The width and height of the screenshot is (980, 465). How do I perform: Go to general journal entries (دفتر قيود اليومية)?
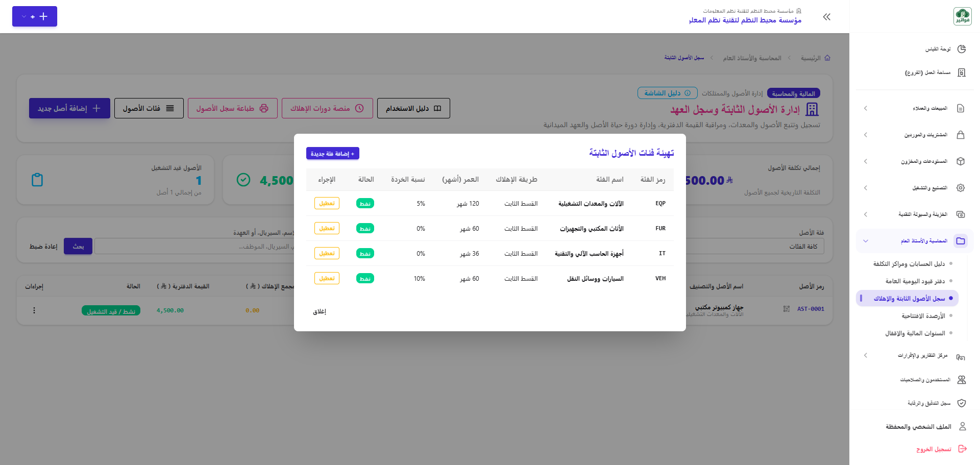[x=915, y=281]
